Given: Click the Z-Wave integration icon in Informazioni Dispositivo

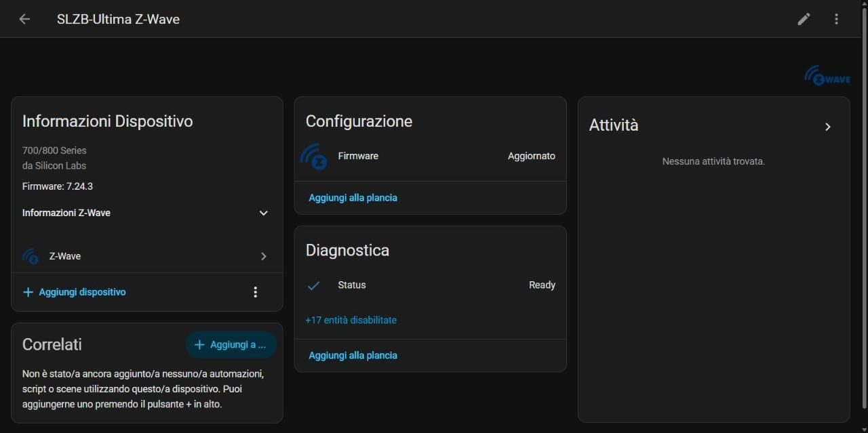Looking at the screenshot, I should click(x=31, y=256).
